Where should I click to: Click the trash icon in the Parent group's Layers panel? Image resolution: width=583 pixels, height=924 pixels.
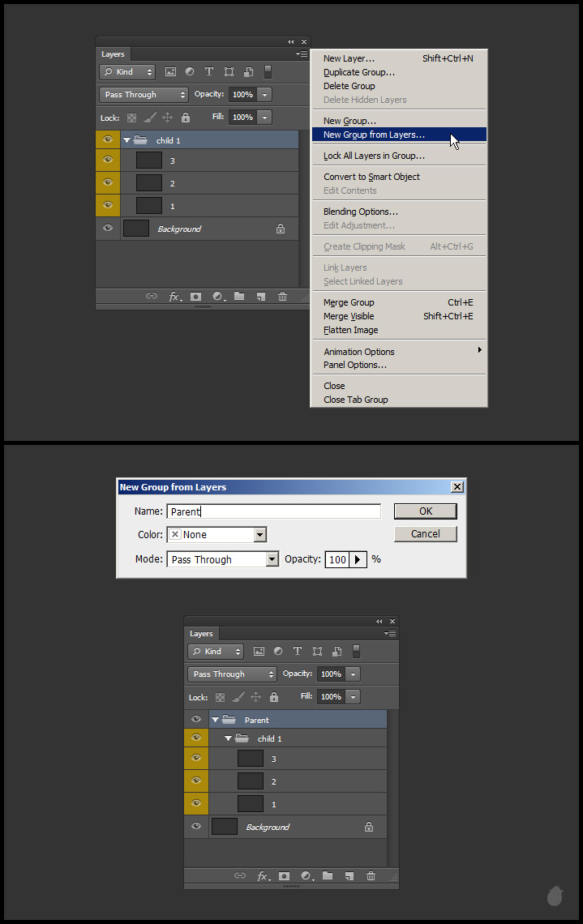[x=371, y=876]
